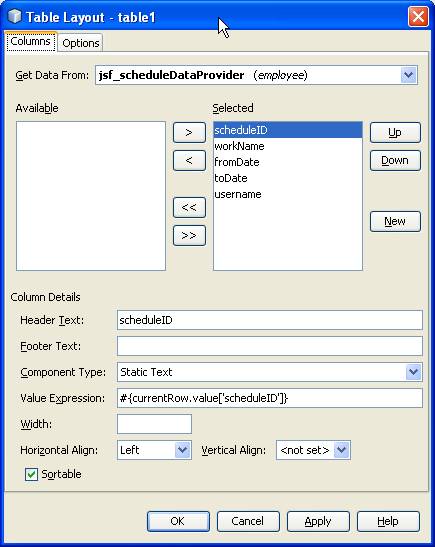
Task: Open the Vertical Align dropdown
Action: point(341,450)
